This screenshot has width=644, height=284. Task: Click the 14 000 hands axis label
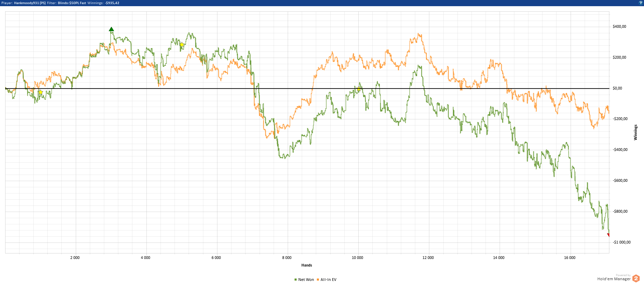[499, 258]
